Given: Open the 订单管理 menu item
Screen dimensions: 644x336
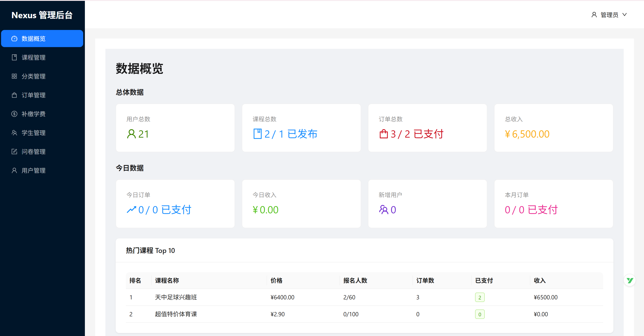Looking at the screenshot, I should coord(34,95).
